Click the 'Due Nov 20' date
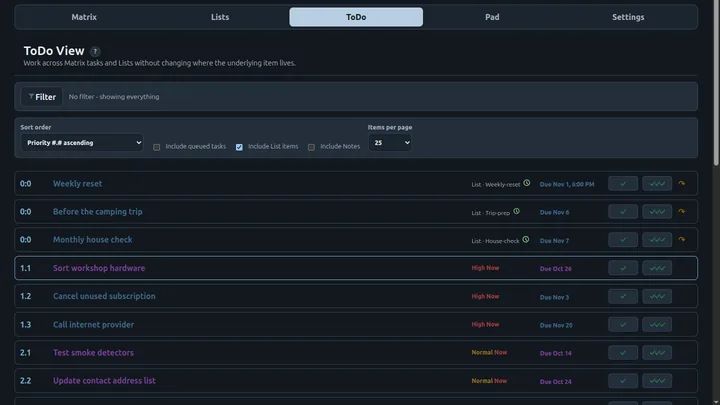This screenshot has height=405, width=720. [556, 325]
